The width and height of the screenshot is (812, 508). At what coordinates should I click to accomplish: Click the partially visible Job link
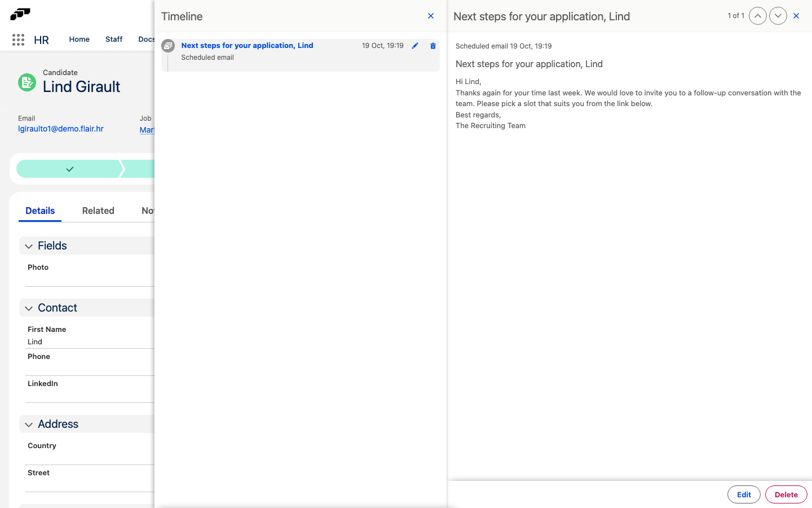click(147, 130)
